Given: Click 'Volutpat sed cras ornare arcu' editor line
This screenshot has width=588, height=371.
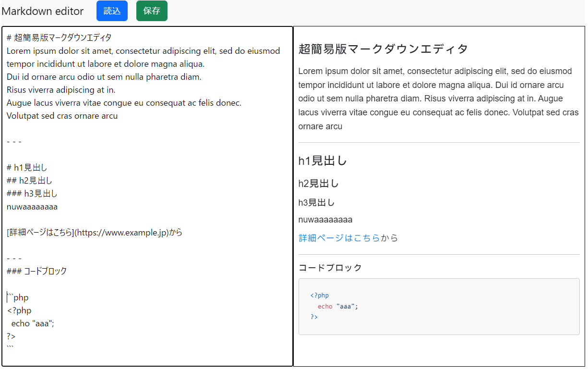Looking at the screenshot, I should point(62,116).
